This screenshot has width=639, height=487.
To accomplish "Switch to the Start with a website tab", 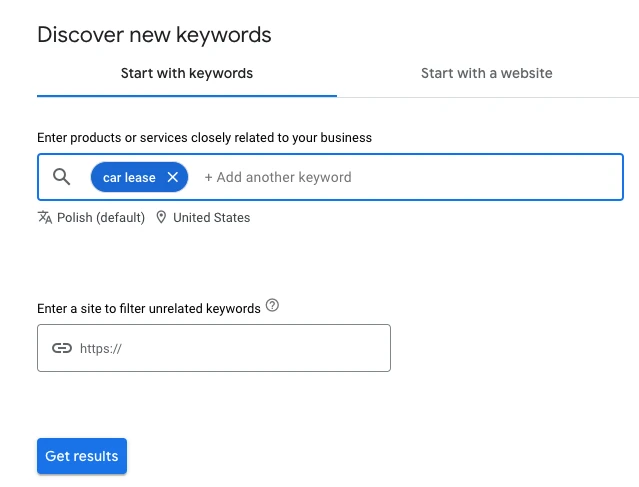I will pos(486,73).
